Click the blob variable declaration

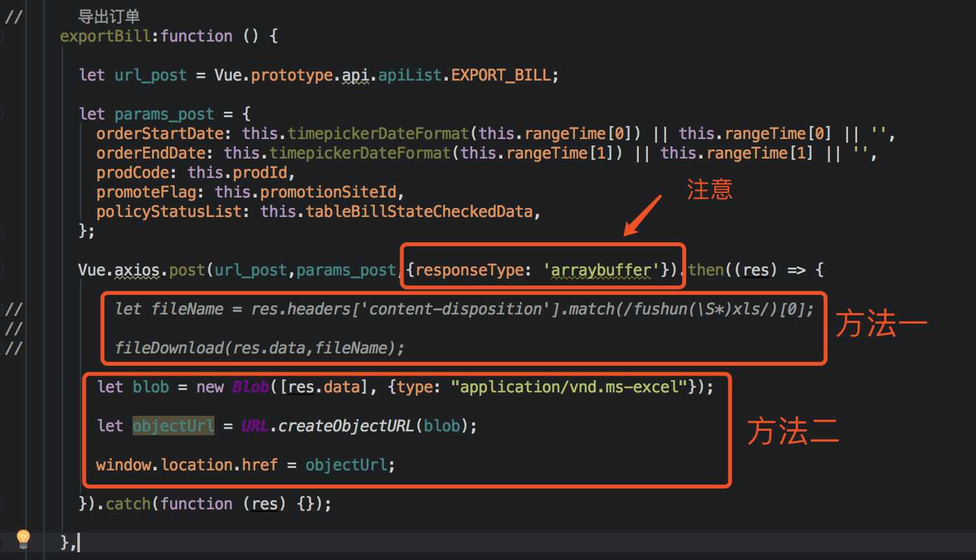[x=151, y=387]
